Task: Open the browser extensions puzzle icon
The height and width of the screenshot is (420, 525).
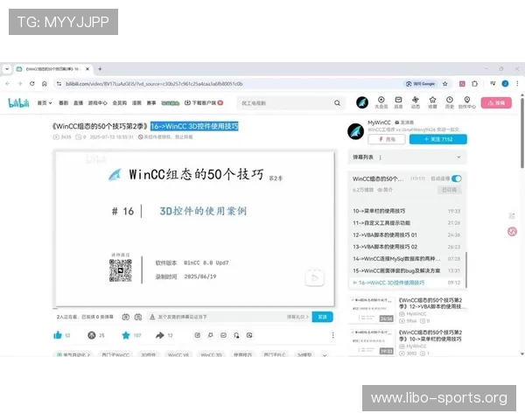Action: [x=474, y=84]
